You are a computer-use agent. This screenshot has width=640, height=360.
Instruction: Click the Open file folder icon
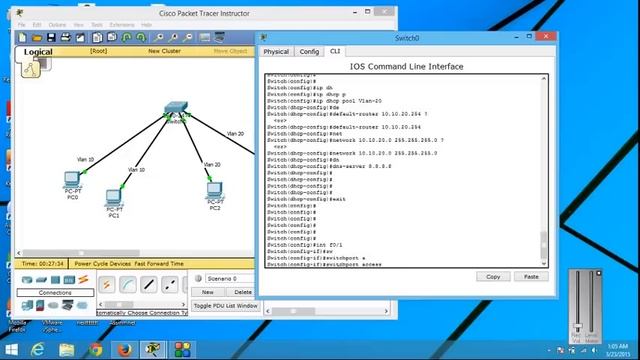[x=37, y=38]
